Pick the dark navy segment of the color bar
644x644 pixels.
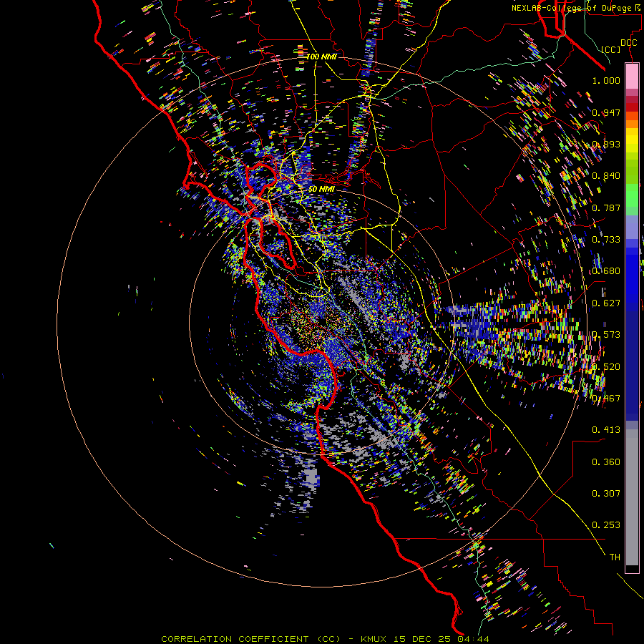[632, 364]
